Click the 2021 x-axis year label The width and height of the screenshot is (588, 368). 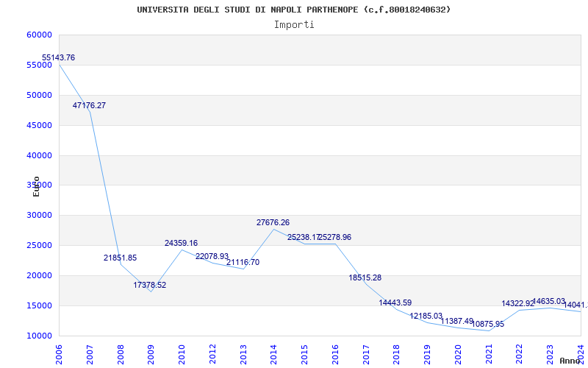pos(489,355)
